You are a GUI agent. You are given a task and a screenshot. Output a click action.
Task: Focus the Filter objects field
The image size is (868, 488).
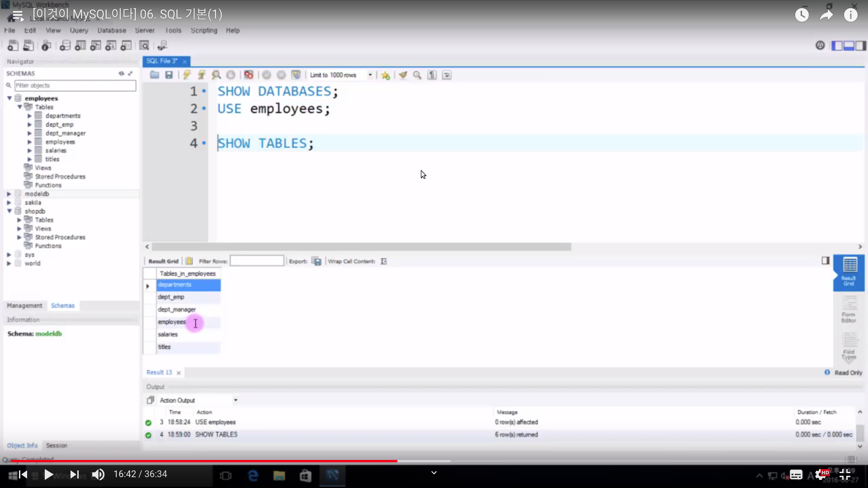[x=75, y=85]
